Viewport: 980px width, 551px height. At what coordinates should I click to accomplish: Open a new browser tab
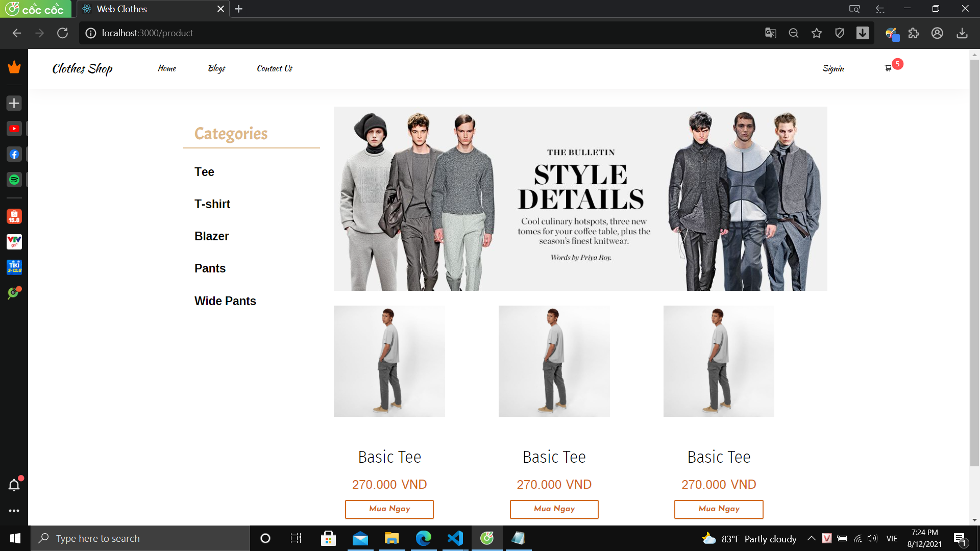click(238, 9)
